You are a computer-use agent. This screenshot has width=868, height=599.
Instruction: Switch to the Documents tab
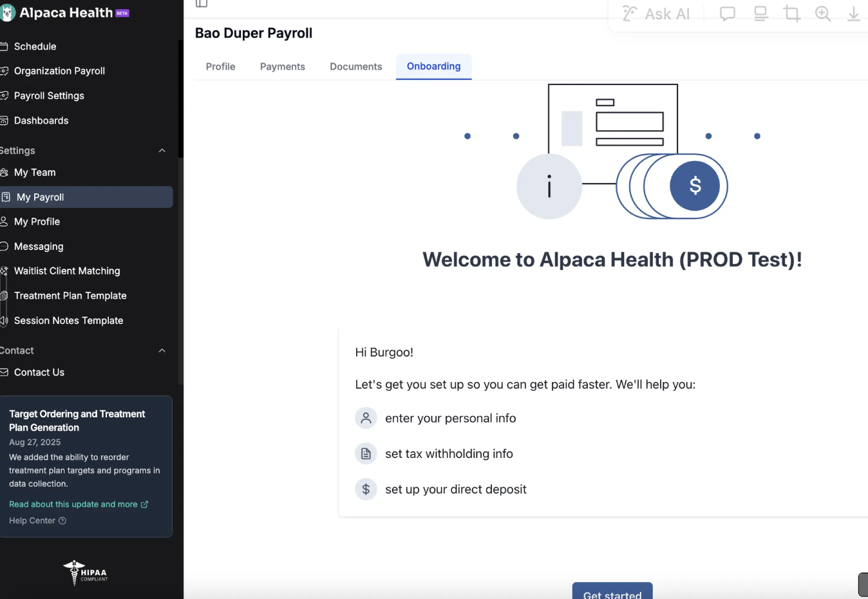point(355,66)
